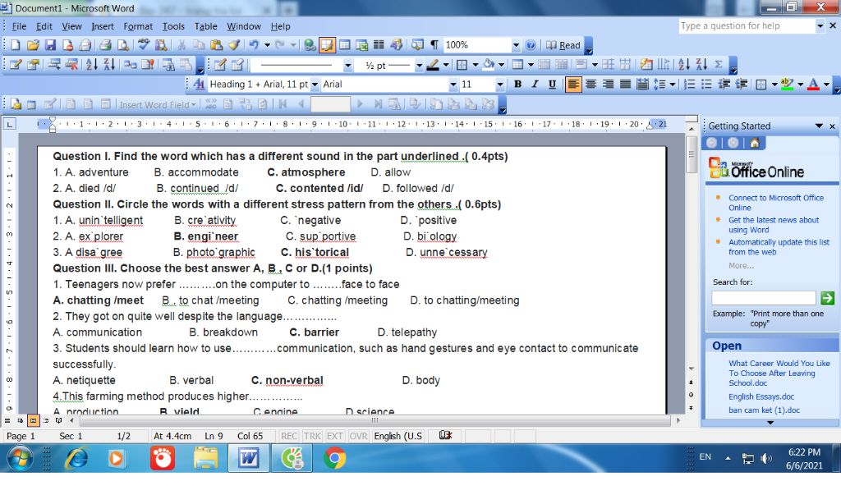
Task: Open Microsoft Word Help icon
Action: click(531, 45)
